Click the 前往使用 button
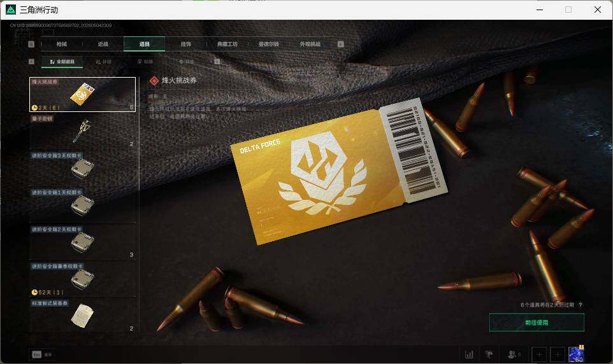 point(537,323)
